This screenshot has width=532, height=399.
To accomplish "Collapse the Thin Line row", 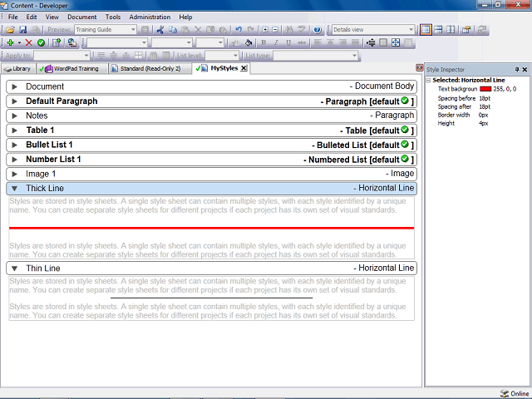I will click(15, 268).
